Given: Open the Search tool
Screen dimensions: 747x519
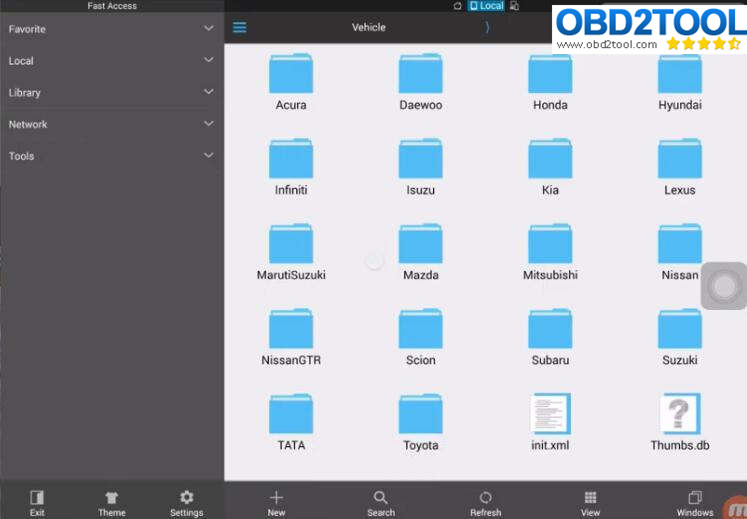Looking at the screenshot, I should 381,503.
